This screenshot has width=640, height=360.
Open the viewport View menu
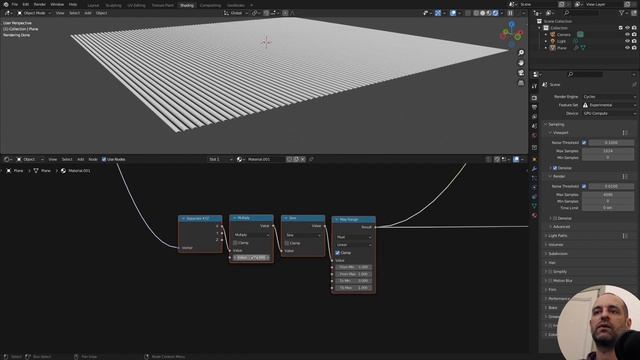click(60, 13)
